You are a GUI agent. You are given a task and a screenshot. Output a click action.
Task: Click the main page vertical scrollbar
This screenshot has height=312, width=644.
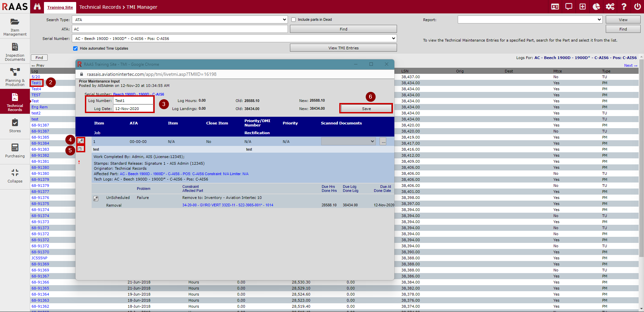[641, 158]
